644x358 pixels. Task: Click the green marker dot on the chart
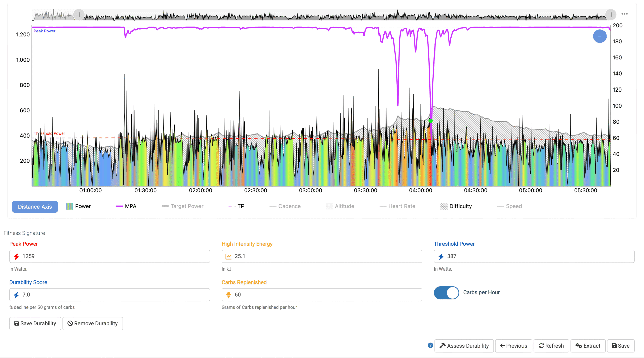pyautogui.click(x=430, y=121)
